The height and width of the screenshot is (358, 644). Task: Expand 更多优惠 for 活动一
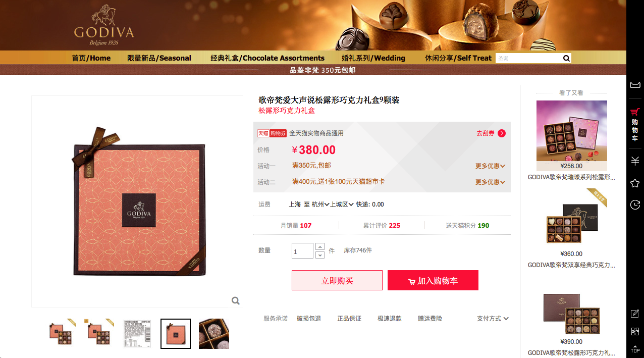[490, 166]
